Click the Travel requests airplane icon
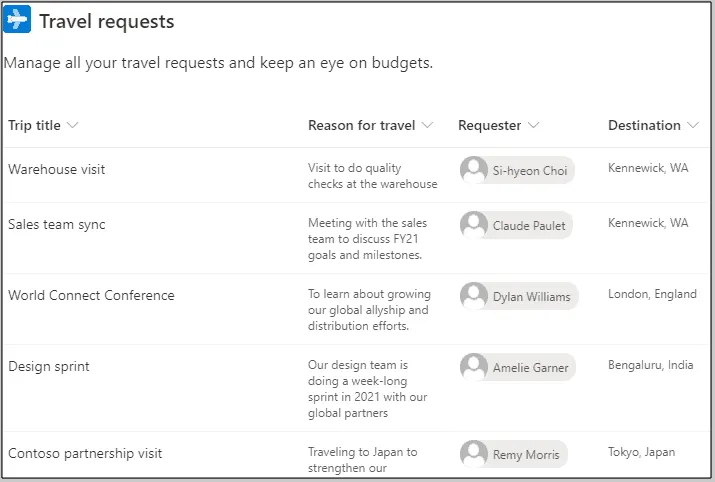The width and height of the screenshot is (715, 482). pos(18,20)
